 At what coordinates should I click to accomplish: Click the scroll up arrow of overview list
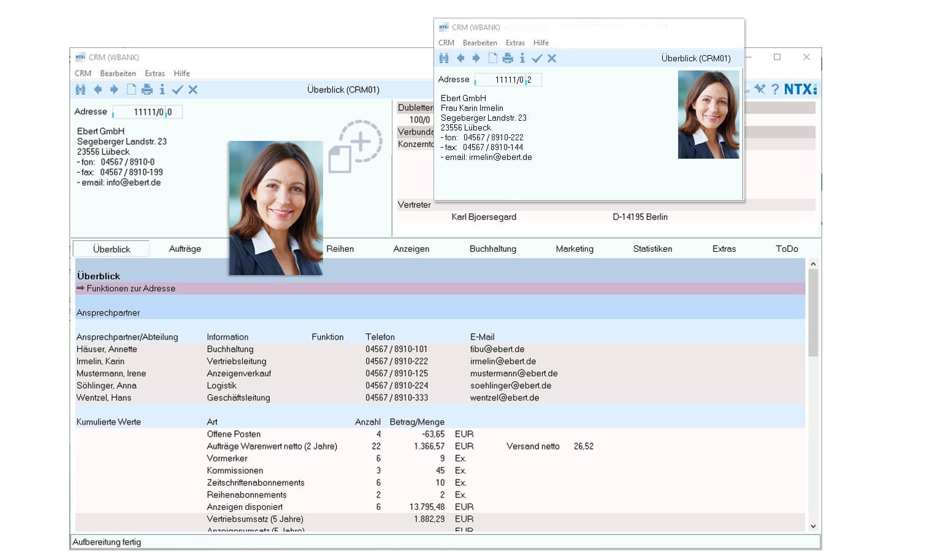(x=813, y=264)
